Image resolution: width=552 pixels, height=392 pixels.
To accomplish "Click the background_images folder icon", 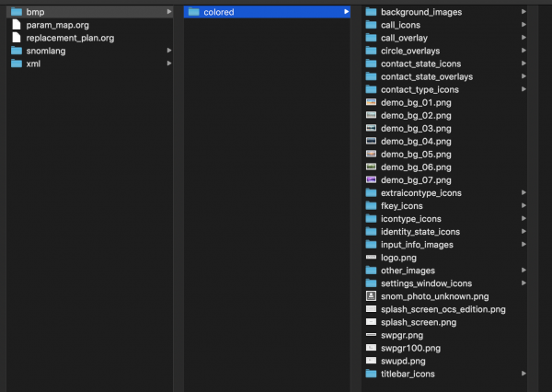I will tap(372, 12).
